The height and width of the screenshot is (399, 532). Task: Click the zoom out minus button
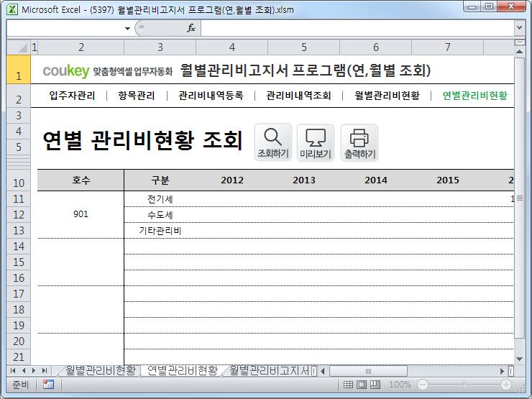pos(423,385)
